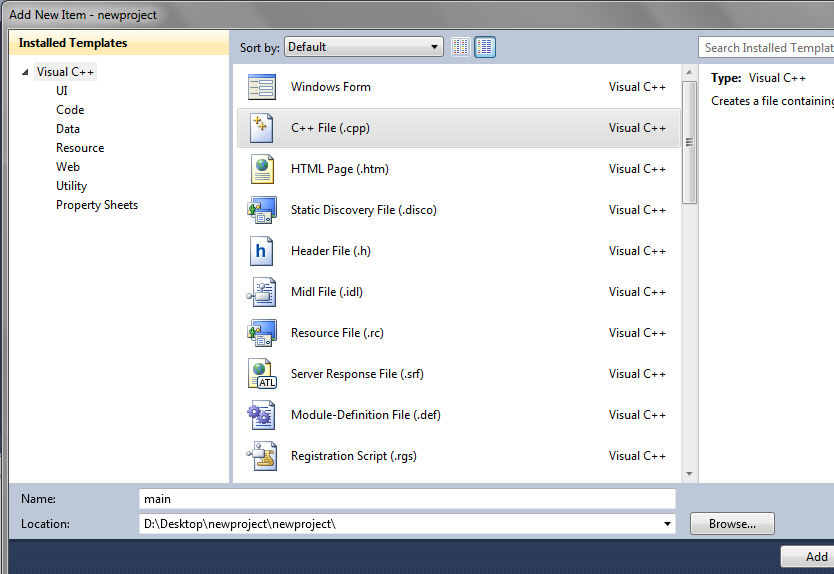
Task: Click the Server Response File ATL icon
Action: 262,373
